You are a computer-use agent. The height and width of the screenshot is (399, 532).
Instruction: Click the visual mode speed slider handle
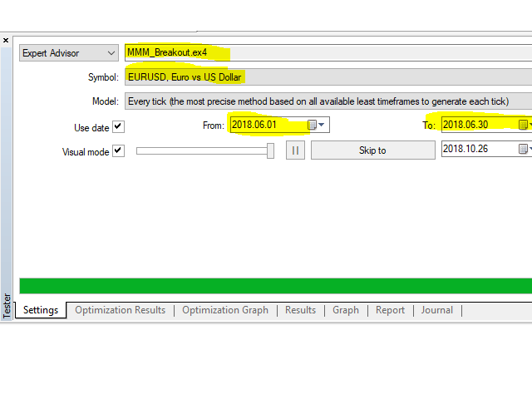coord(270,150)
